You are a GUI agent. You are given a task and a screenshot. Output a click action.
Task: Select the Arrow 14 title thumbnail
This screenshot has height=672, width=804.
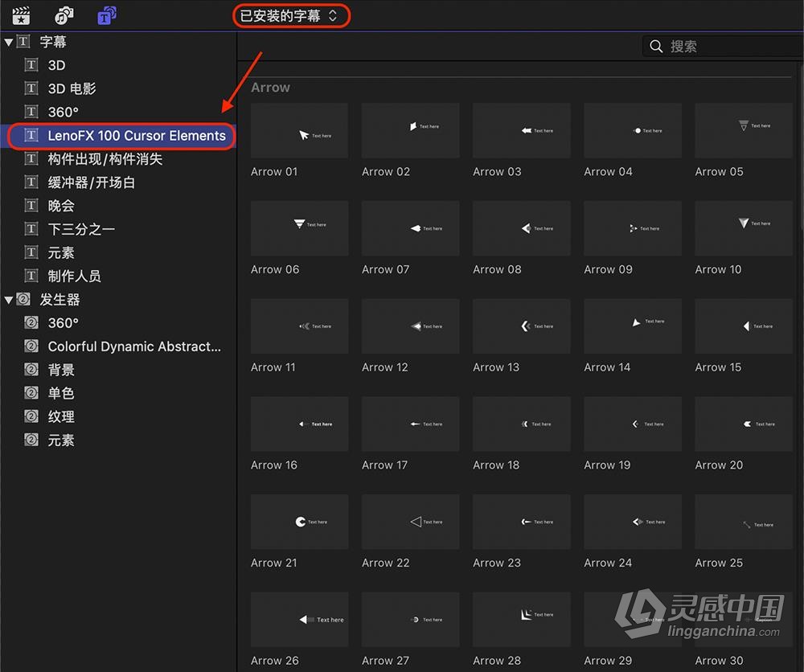[633, 326]
